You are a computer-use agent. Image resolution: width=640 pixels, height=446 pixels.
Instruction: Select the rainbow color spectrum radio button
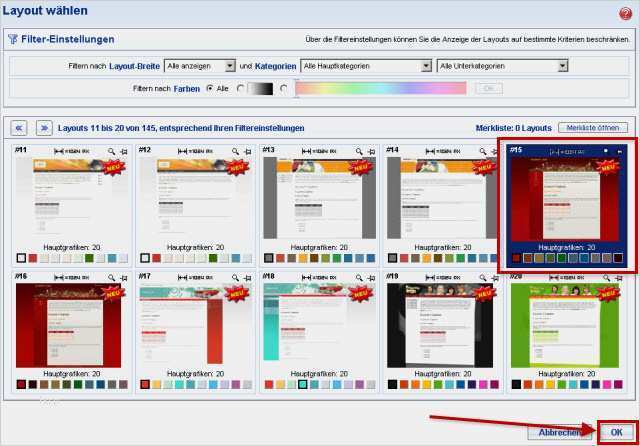click(x=284, y=88)
